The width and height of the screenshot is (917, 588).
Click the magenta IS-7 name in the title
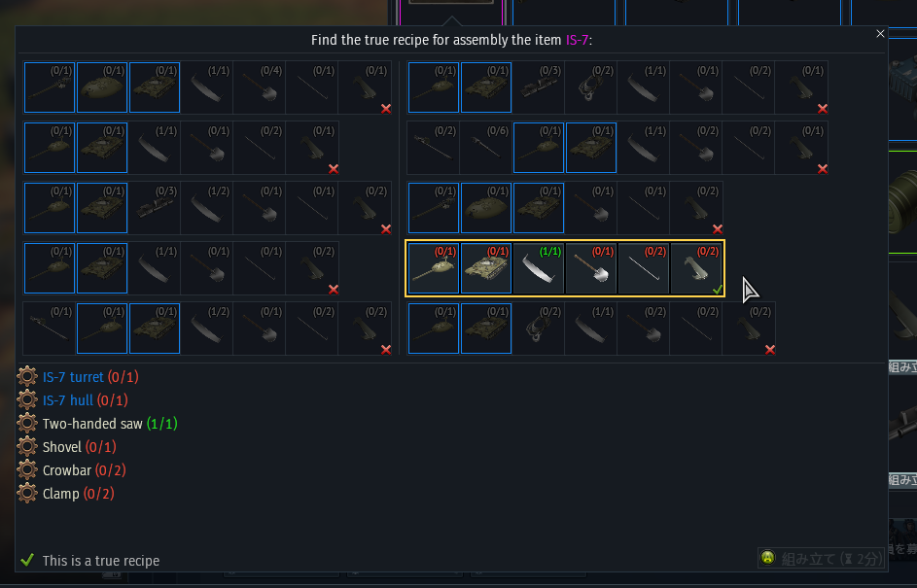click(x=577, y=40)
